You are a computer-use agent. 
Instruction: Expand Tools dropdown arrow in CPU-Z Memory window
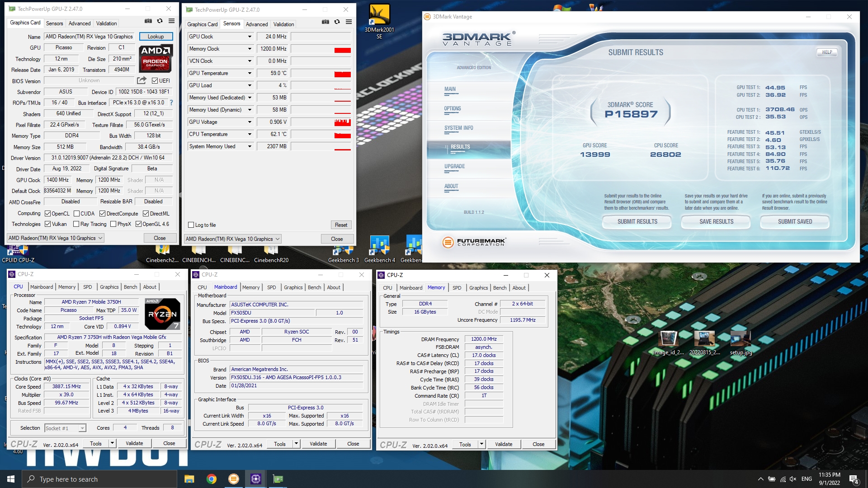coord(481,445)
